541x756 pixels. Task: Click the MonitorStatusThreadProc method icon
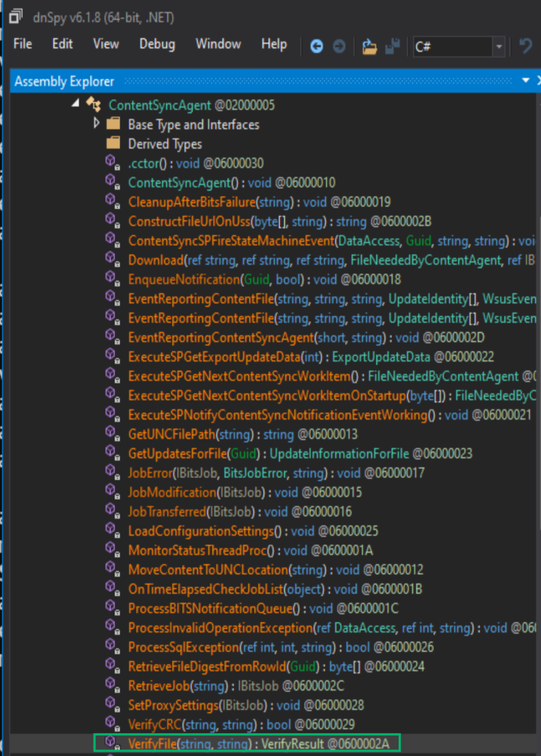113,549
